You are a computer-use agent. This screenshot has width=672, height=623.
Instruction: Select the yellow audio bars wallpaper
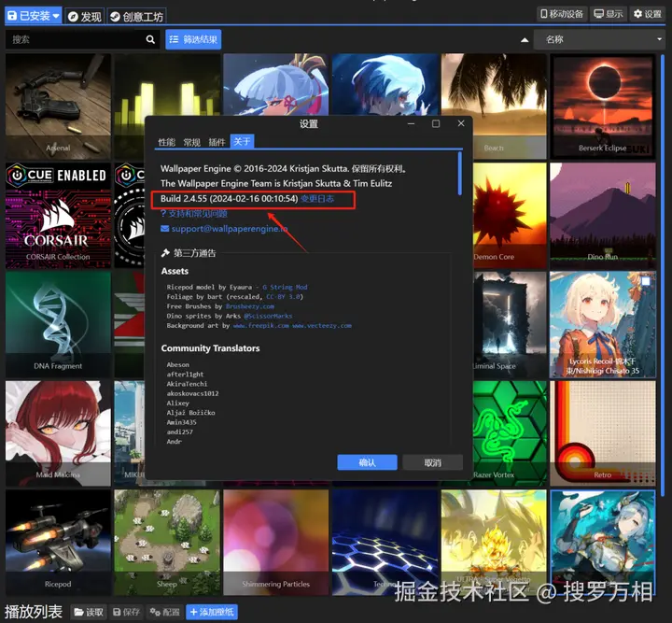(167, 86)
